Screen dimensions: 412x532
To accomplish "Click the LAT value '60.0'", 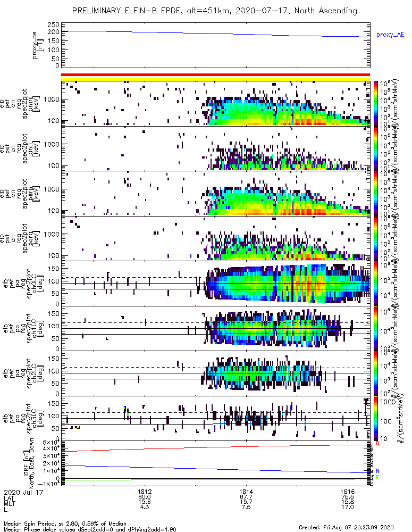I will (x=145, y=497).
